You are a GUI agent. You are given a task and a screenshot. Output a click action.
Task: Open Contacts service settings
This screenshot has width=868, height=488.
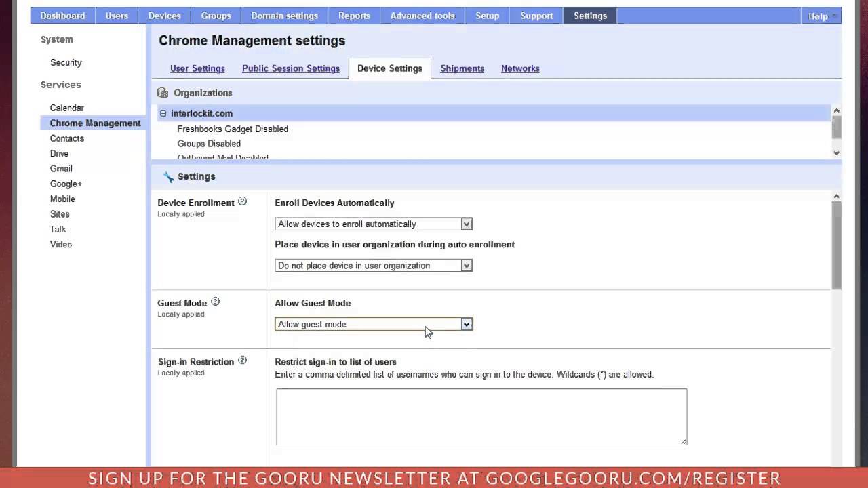(67, 138)
